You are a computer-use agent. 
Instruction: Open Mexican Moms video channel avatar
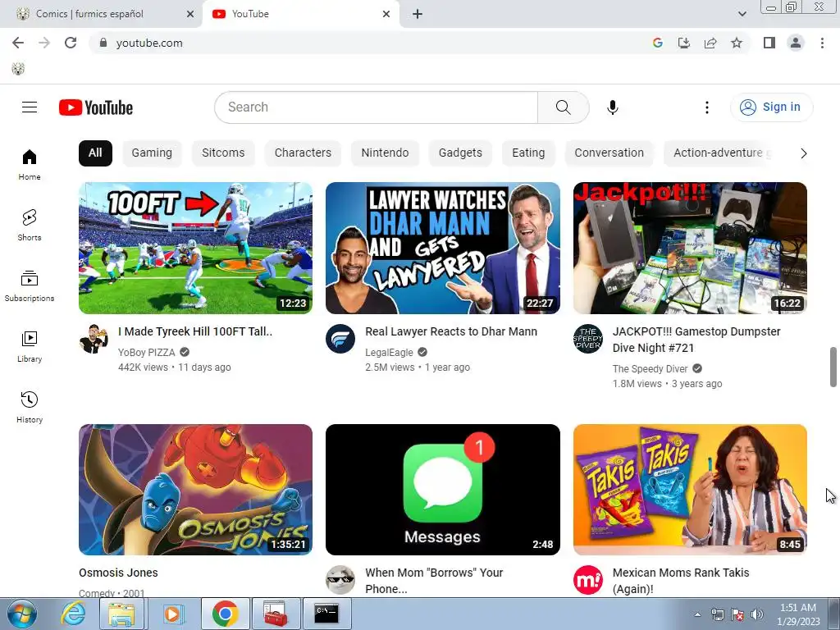click(x=587, y=580)
